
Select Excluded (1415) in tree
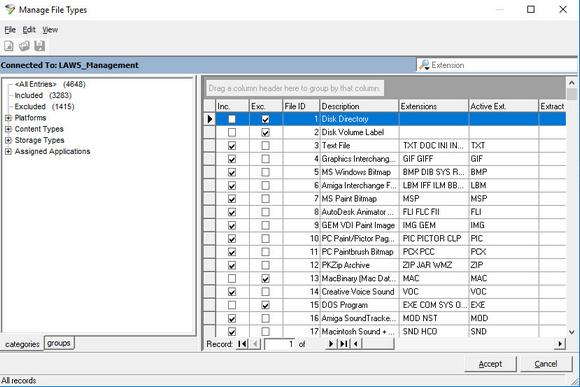click(x=44, y=107)
